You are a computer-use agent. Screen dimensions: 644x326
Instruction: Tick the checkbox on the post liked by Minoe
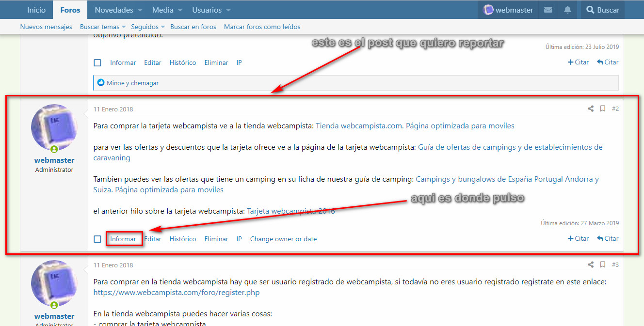tap(97, 62)
